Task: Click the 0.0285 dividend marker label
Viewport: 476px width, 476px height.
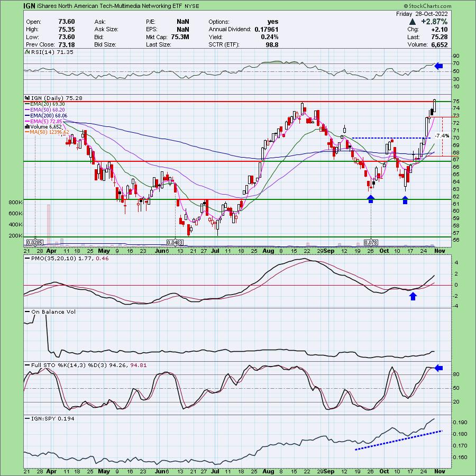Action: click(x=35, y=243)
